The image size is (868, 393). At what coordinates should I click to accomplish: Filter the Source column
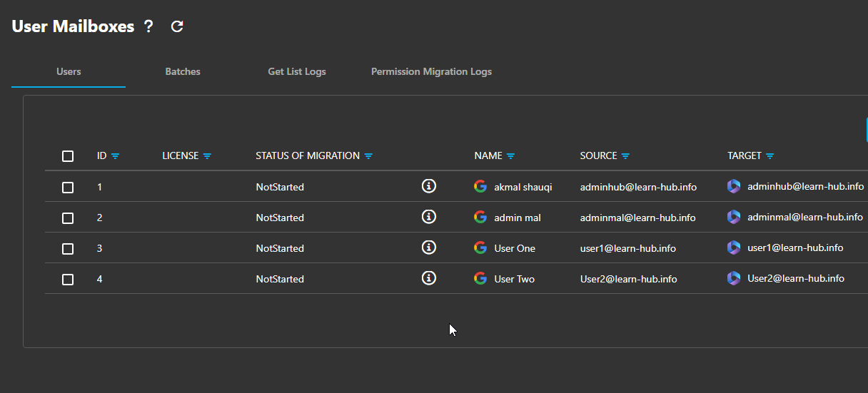[625, 156]
